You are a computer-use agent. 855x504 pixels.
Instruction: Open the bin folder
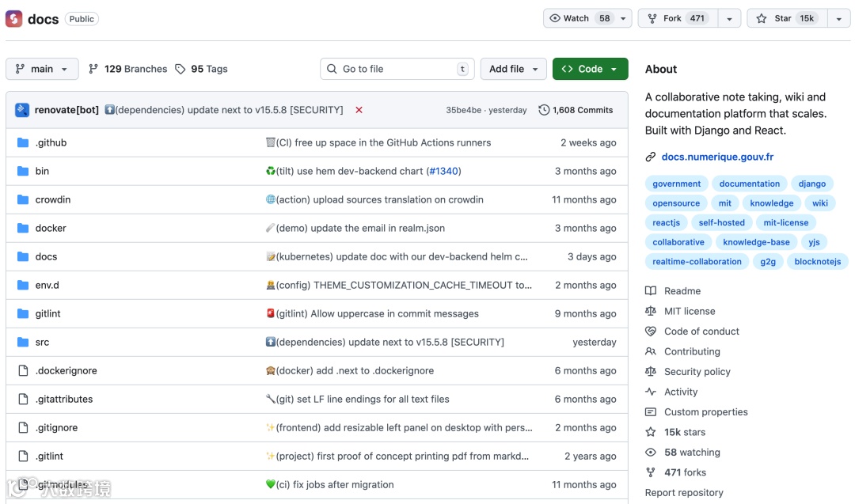tap(42, 171)
